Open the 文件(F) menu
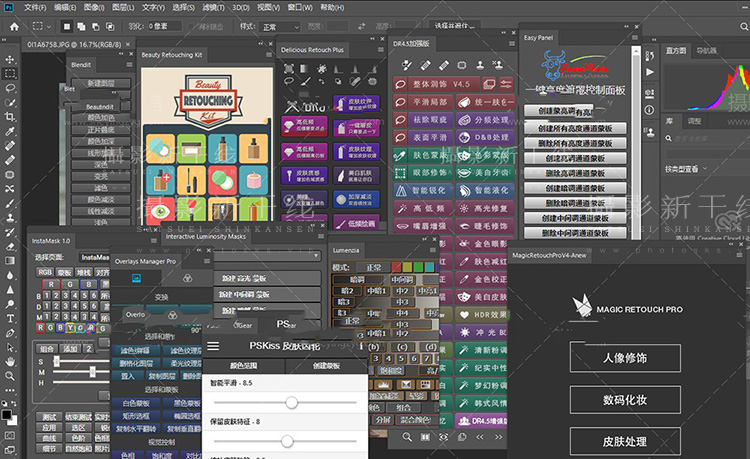Viewport: 750px width, 459px height. coord(35,8)
